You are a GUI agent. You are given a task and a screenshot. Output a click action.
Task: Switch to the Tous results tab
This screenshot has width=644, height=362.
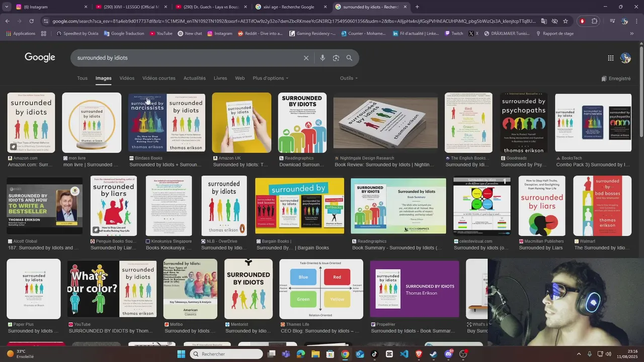(x=82, y=78)
